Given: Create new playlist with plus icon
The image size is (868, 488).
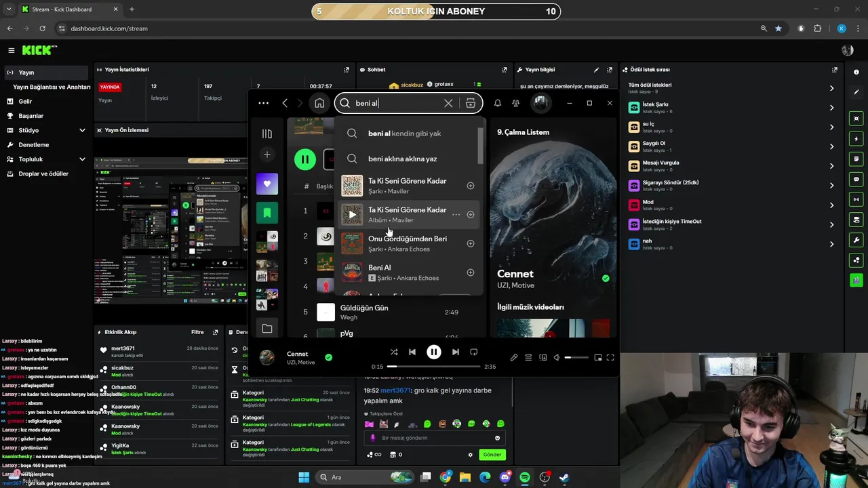Looking at the screenshot, I should click(x=267, y=155).
